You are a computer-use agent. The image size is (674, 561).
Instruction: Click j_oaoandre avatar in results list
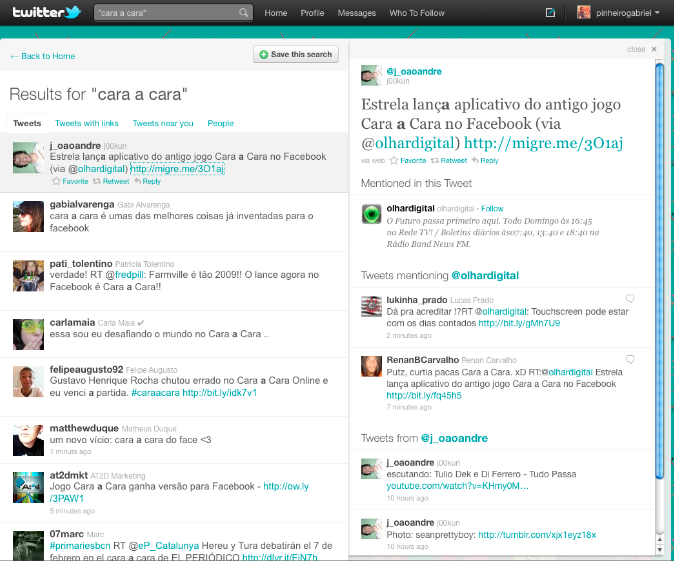click(28, 158)
